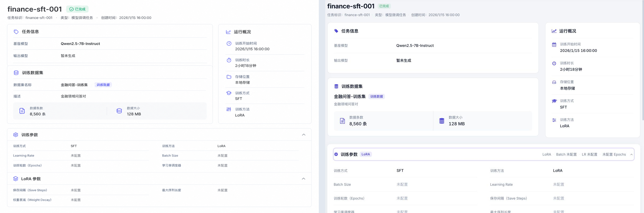Click the sliders icon beside 训练方法, right view

point(554,120)
